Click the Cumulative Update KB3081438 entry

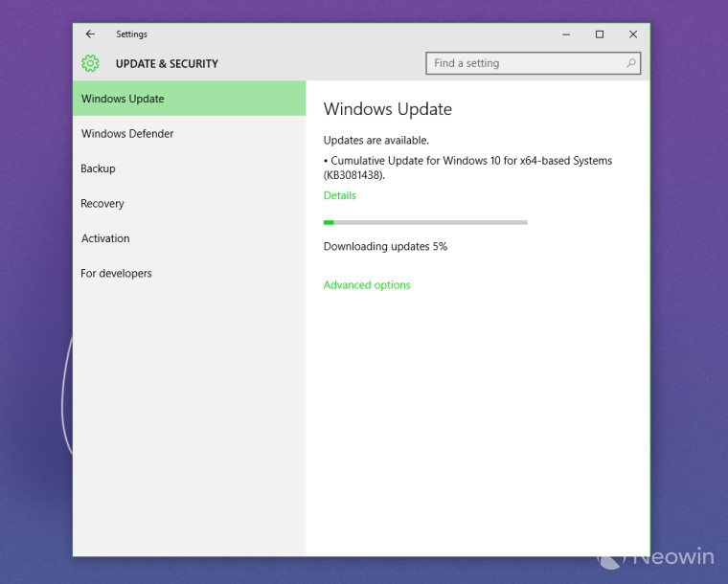pos(467,168)
